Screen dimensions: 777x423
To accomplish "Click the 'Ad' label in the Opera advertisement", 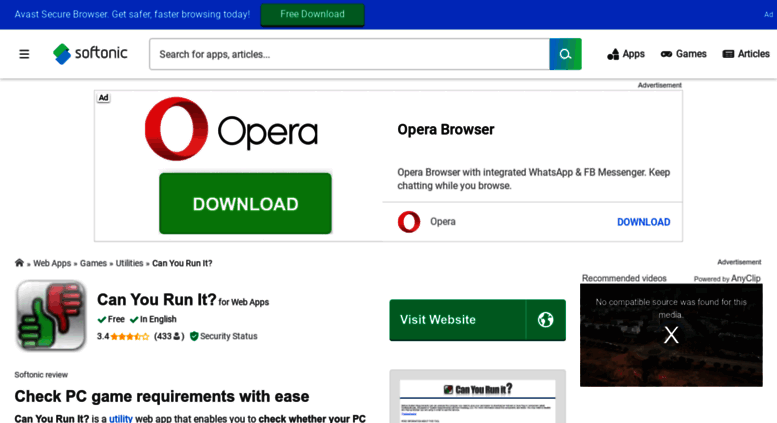I will [x=103, y=98].
